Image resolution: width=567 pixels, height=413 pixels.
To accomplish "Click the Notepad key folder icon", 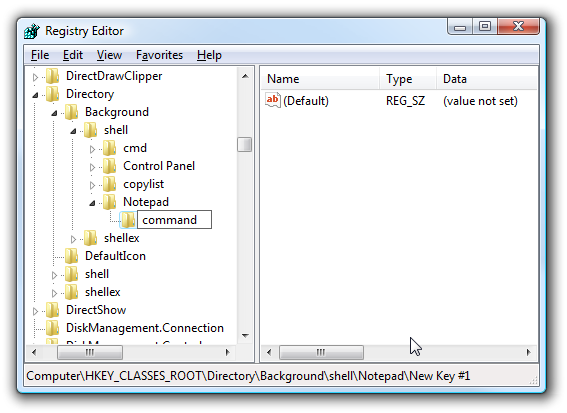I will click(x=110, y=202).
